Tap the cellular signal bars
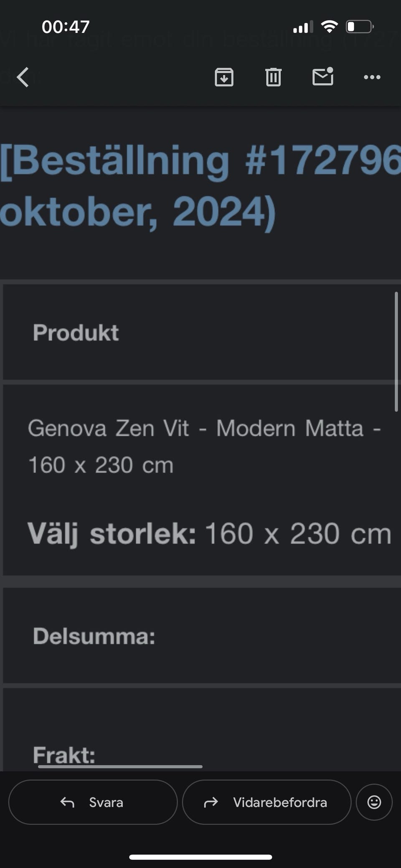Screen dimensions: 401x868 coord(303,27)
